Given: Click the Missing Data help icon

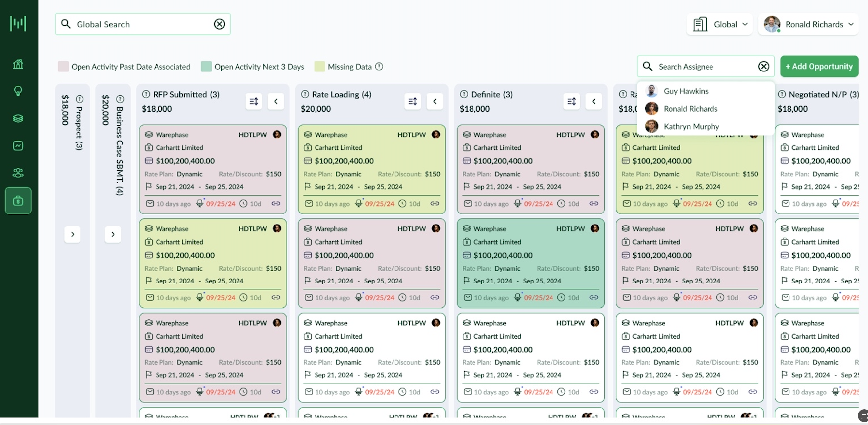Looking at the screenshot, I should [379, 66].
